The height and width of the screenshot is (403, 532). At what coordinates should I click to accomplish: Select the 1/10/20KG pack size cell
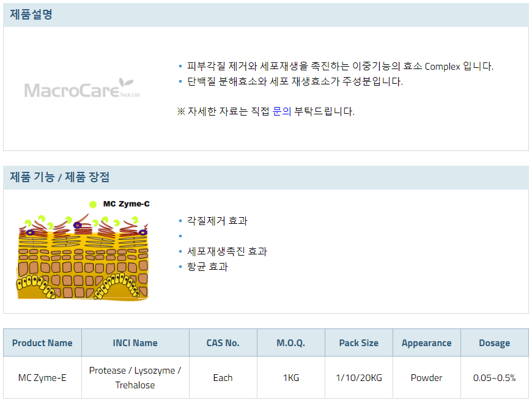click(x=358, y=377)
